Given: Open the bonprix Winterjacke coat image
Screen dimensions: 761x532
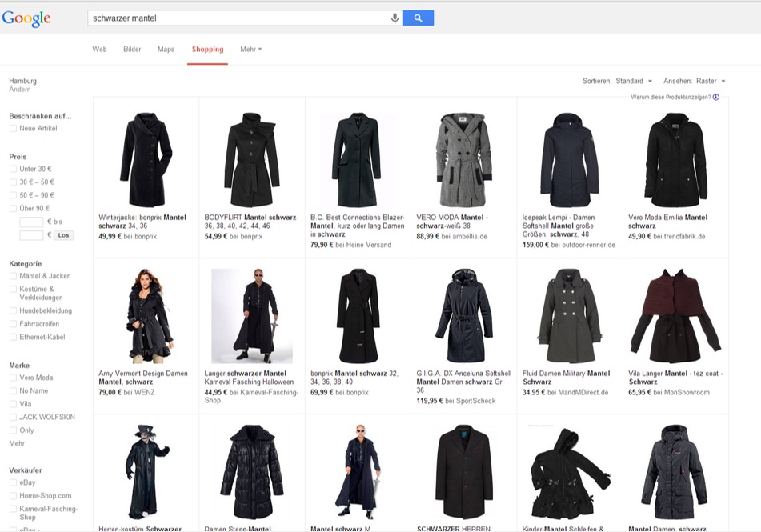Looking at the screenshot, I should click(x=146, y=160).
